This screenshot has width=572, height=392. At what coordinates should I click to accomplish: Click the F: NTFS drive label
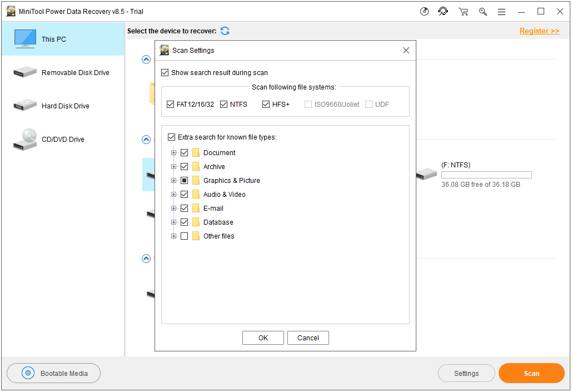(x=456, y=165)
